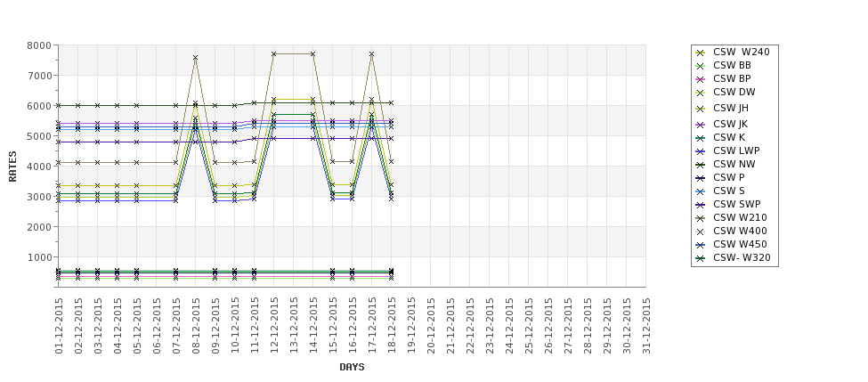Click the CSW- W320 legend marker

coord(701,258)
